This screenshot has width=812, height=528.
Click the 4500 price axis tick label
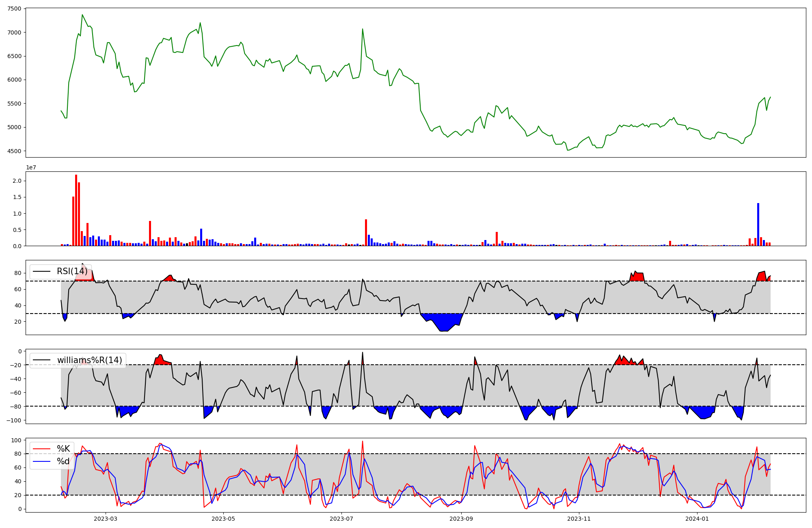[14, 151]
